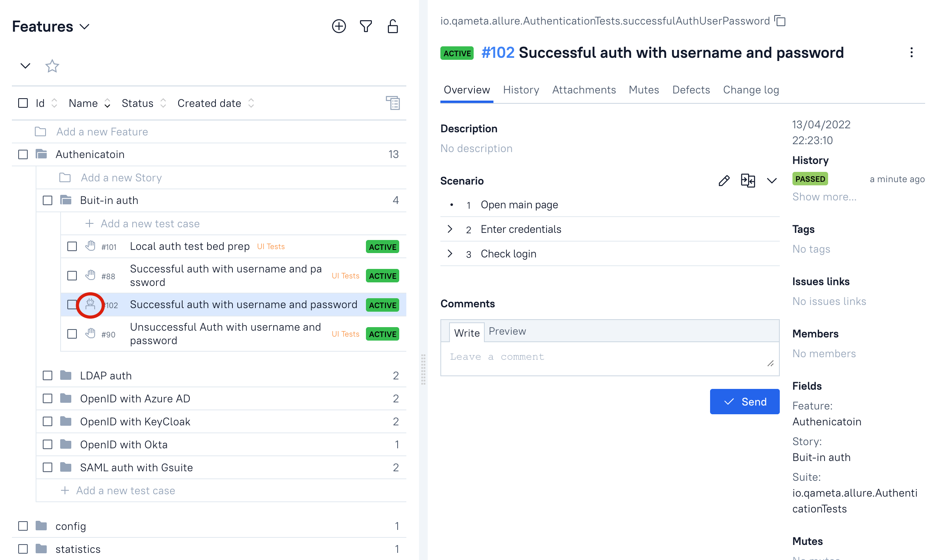This screenshot has width=937, height=560.
Task: Edit the scenario with the pencil icon
Action: pyautogui.click(x=724, y=181)
